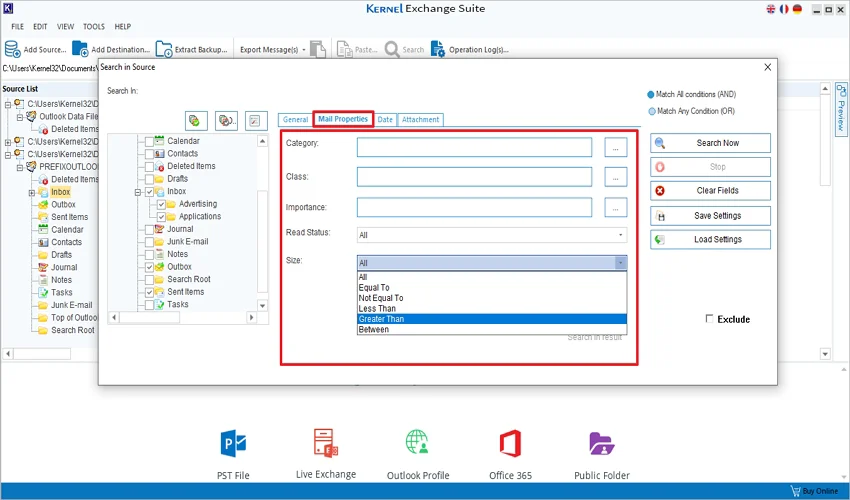The height and width of the screenshot is (500, 850).
Task: Open the Class browse (...) button
Action: [616, 177]
